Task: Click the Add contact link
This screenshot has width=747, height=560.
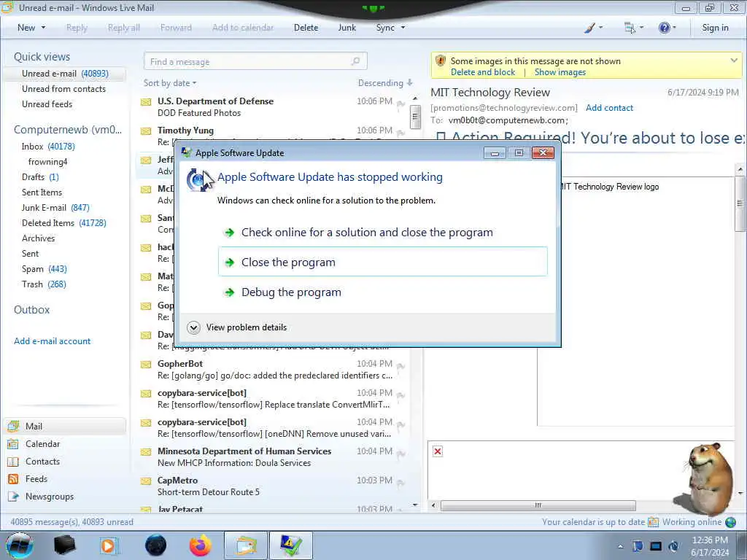Action: tap(609, 108)
